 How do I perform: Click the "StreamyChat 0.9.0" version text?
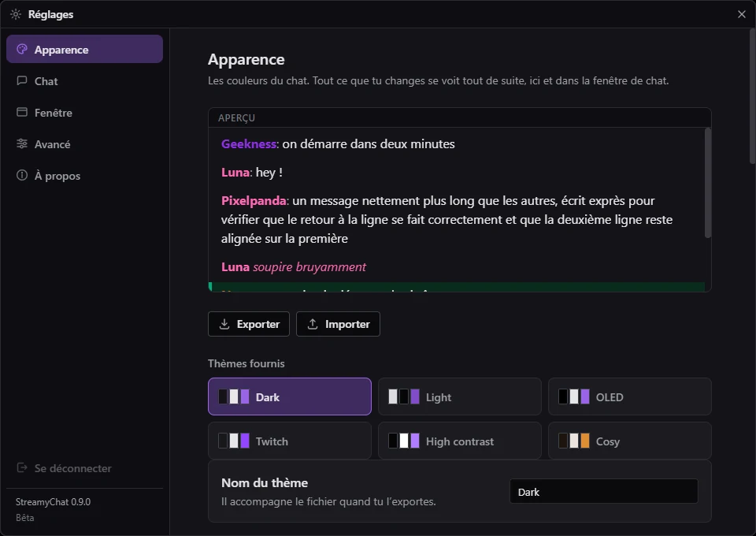53,502
